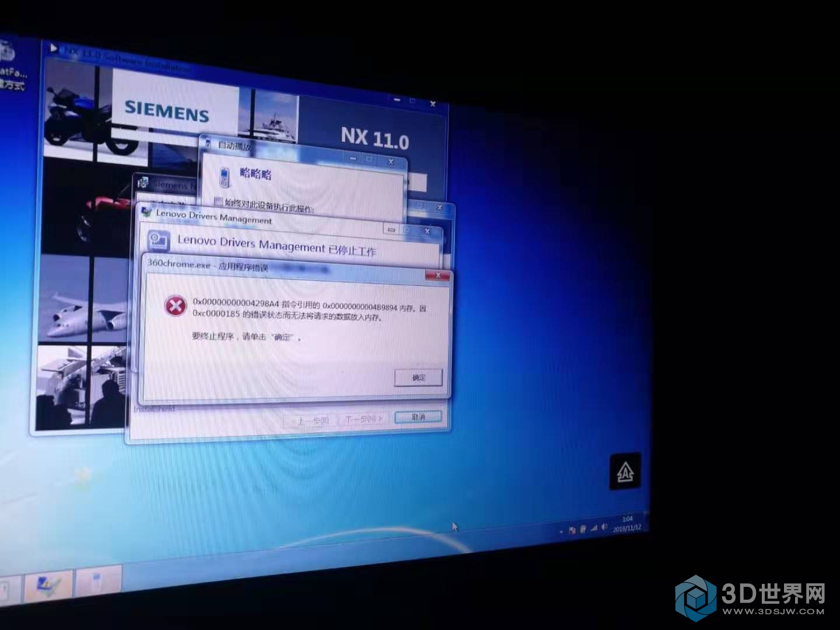
Task: Click the 确定 button in error dialog
Action: tap(418, 377)
